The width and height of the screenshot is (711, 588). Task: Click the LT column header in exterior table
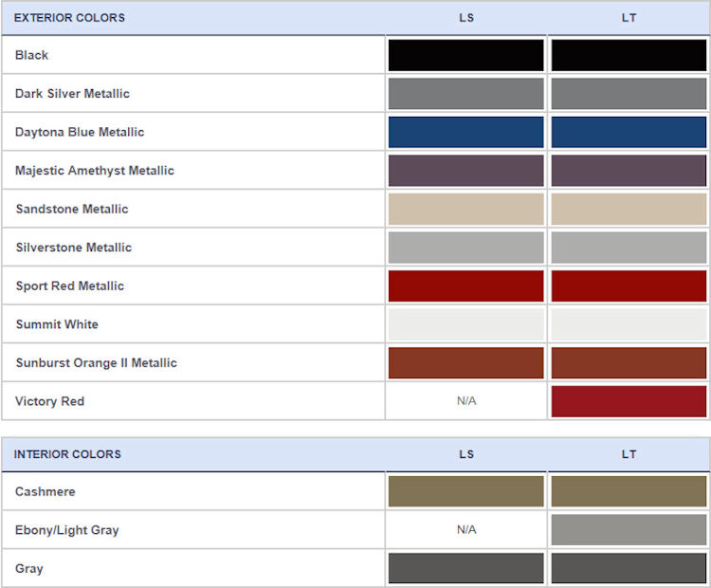click(x=629, y=18)
